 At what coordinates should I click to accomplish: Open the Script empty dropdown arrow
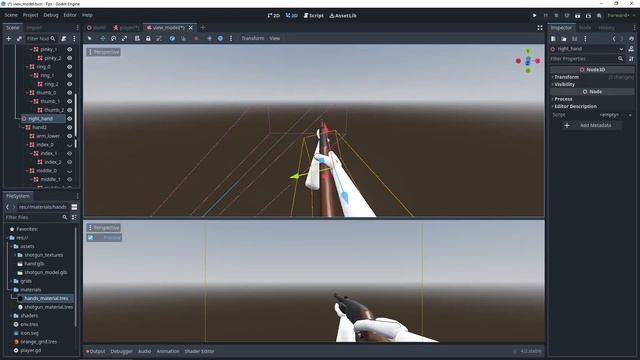pyautogui.click(x=630, y=115)
